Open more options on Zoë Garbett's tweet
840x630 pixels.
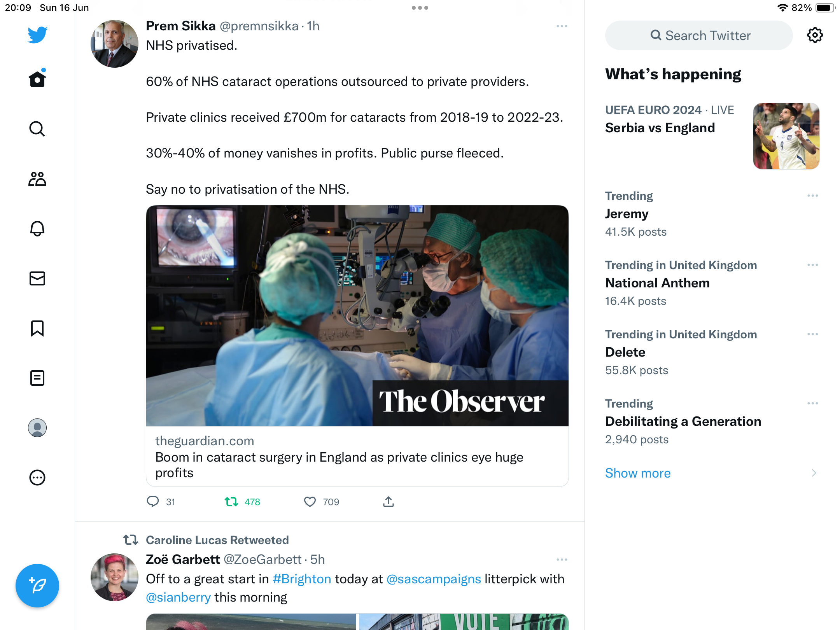(x=562, y=560)
